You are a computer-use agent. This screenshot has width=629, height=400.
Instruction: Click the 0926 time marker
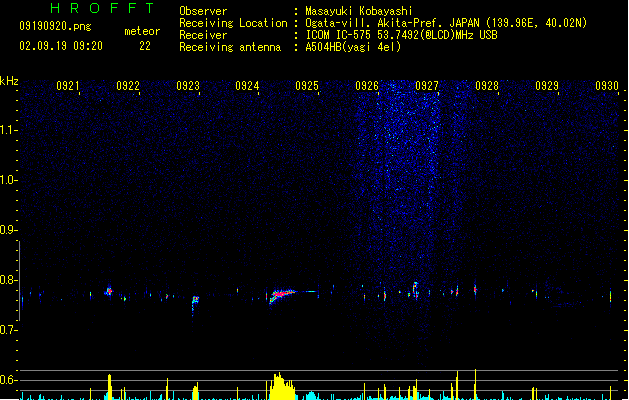tap(367, 86)
